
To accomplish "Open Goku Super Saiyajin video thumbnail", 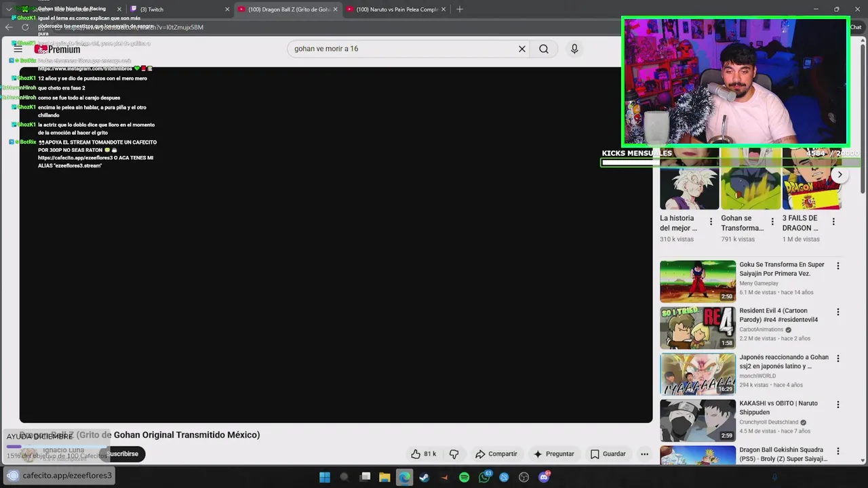I will [x=698, y=281].
